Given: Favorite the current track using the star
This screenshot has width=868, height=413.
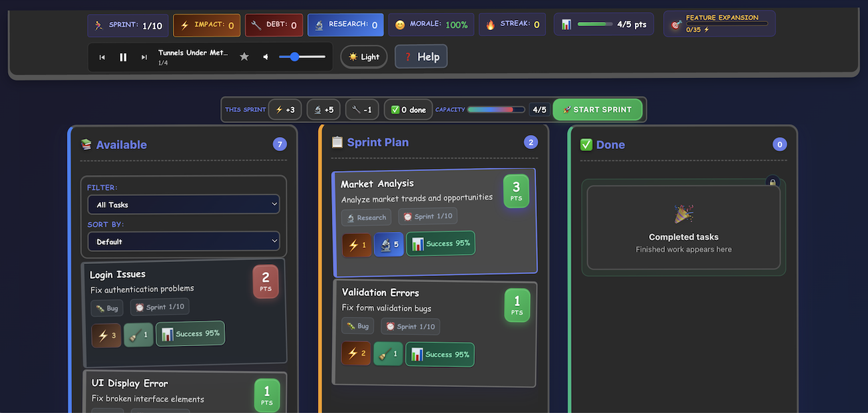Looking at the screenshot, I should pos(244,57).
